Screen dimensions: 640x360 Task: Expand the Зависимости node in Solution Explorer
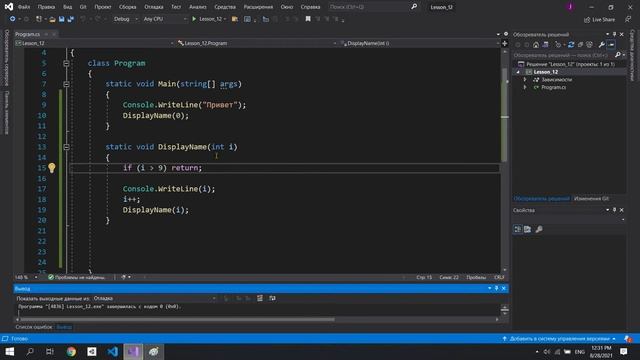[x=525, y=80]
